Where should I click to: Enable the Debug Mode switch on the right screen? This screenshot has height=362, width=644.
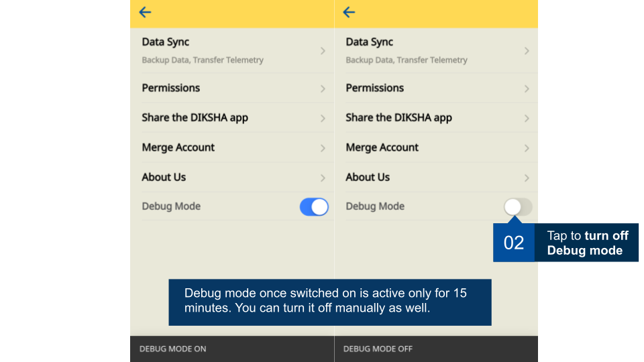coord(518,207)
